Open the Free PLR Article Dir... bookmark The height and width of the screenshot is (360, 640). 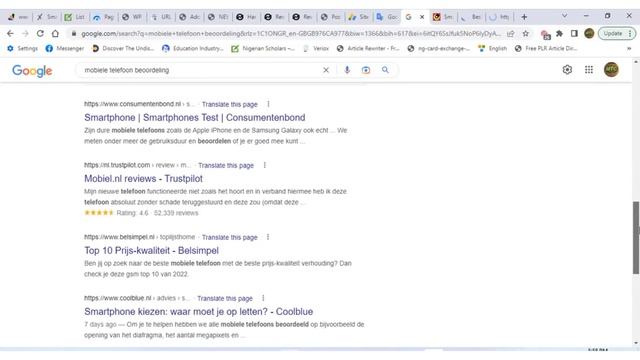tap(546, 48)
